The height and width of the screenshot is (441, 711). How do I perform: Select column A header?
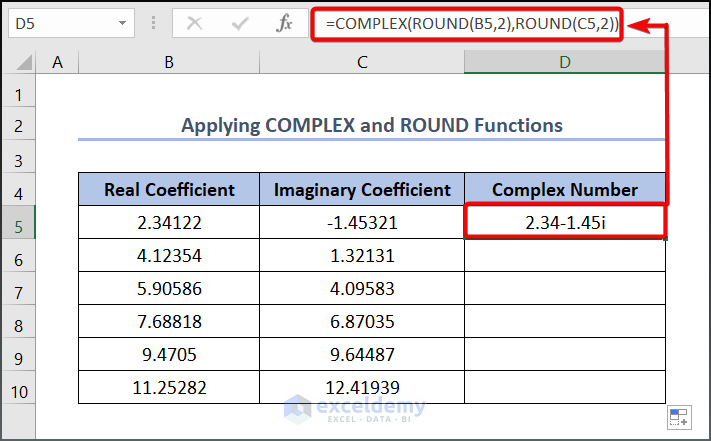[x=57, y=62]
